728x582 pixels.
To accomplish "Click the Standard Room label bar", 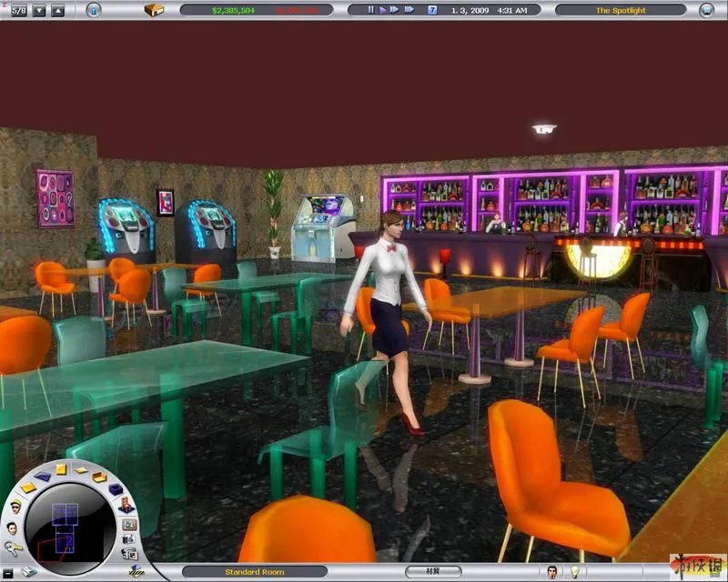I will tap(255, 572).
